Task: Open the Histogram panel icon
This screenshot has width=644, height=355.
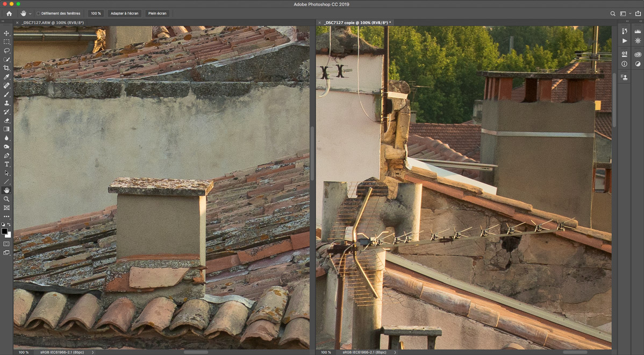Action: click(x=638, y=32)
